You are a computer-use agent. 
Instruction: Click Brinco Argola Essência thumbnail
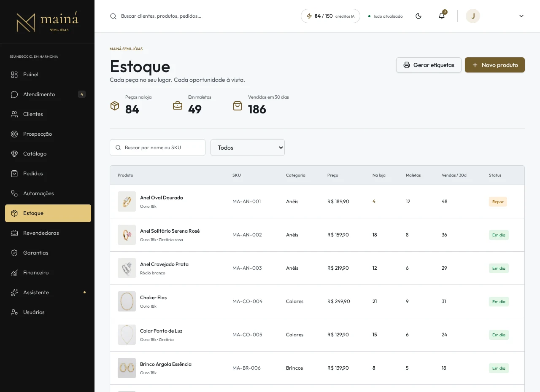click(127, 368)
